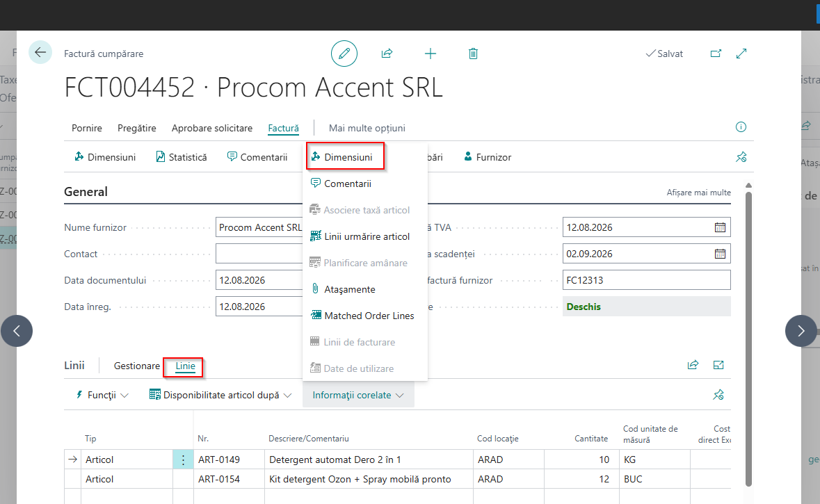Open row options for ART-0149
820x504 pixels.
coord(183,460)
